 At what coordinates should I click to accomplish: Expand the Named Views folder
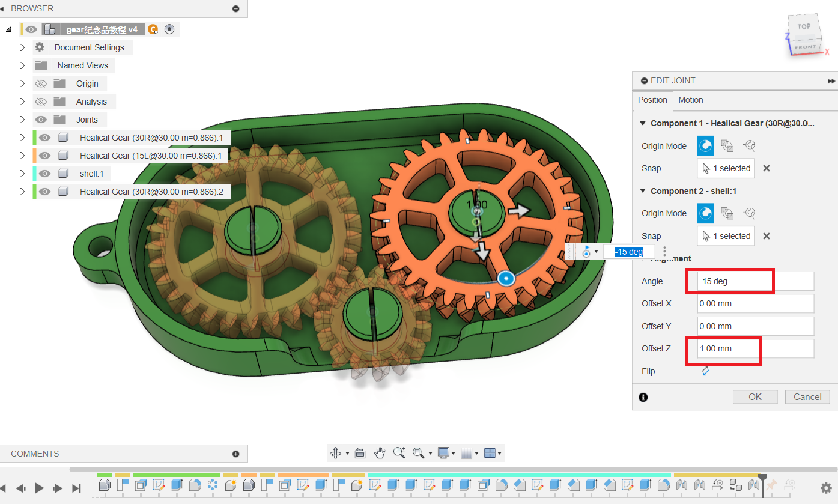tap(22, 65)
